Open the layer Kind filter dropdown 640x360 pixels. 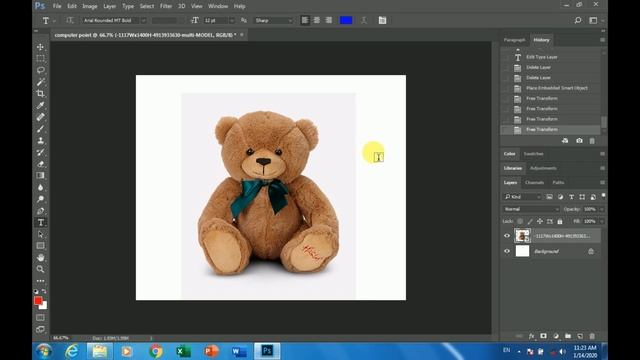pyautogui.click(x=522, y=197)
